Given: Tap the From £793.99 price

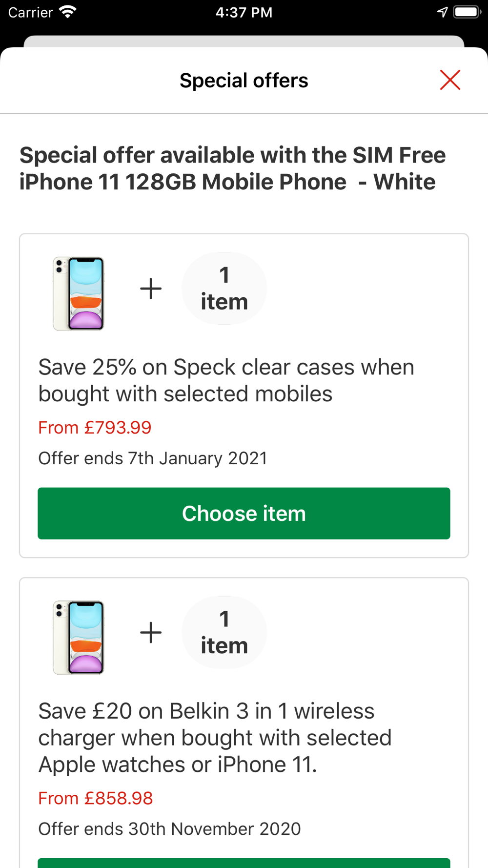Looking at the screenshot, I should point(95,428).
